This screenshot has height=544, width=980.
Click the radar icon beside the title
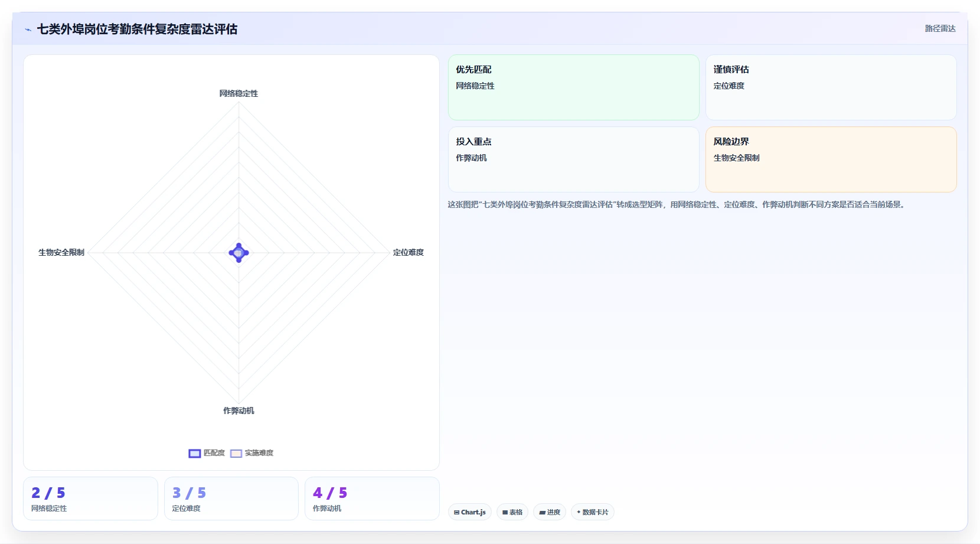click(28, 30)
